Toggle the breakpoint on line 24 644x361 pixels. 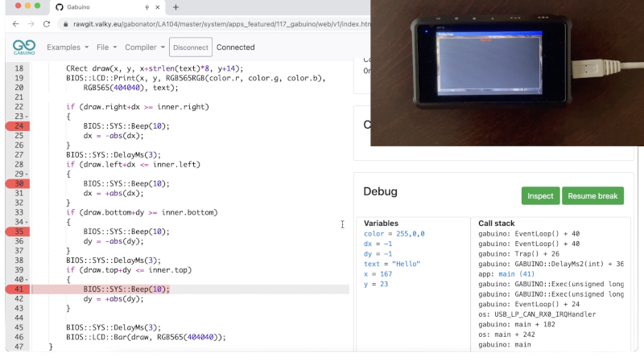[x=17, y=126]
